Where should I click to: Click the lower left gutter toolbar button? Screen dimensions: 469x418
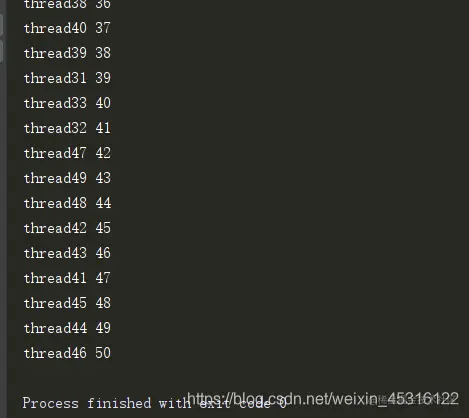click(x=1, y=51)
